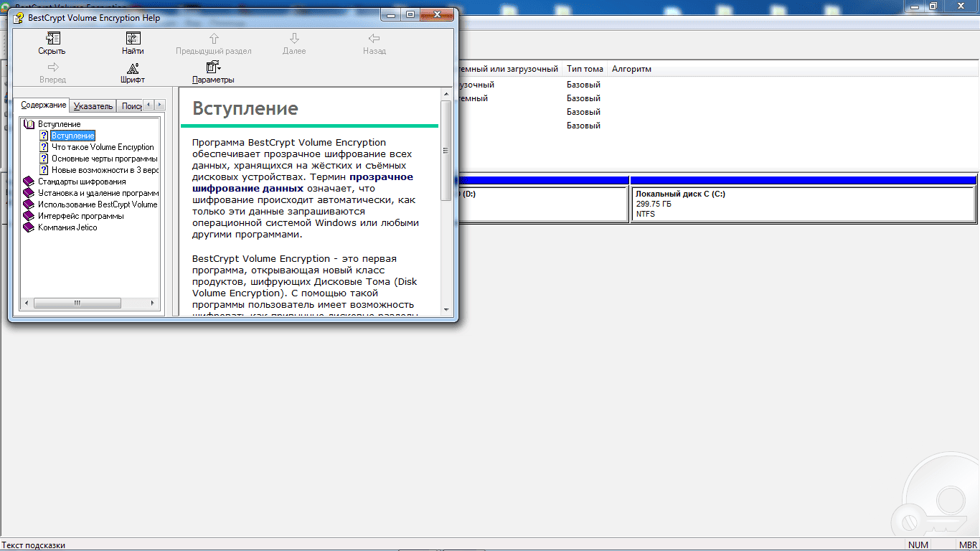
Task: Click the Вперед (Forward) toolbar arrow
Action: (x=52, y=72)
